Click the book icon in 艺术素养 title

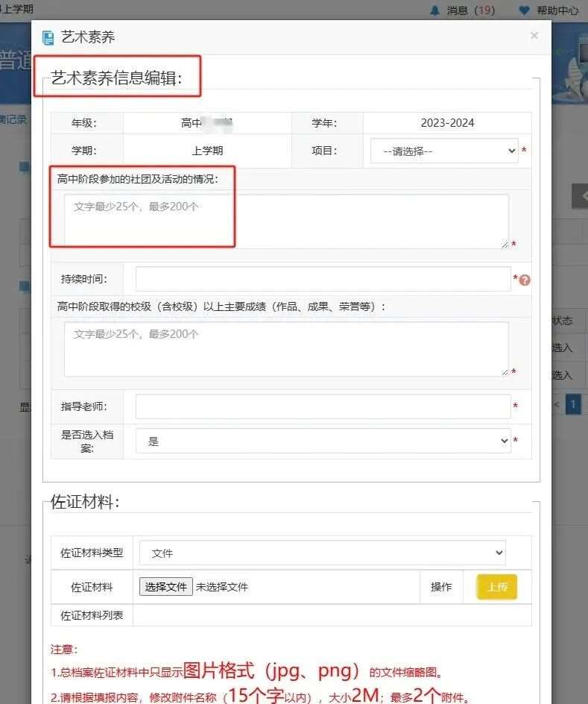pos(49,37)
